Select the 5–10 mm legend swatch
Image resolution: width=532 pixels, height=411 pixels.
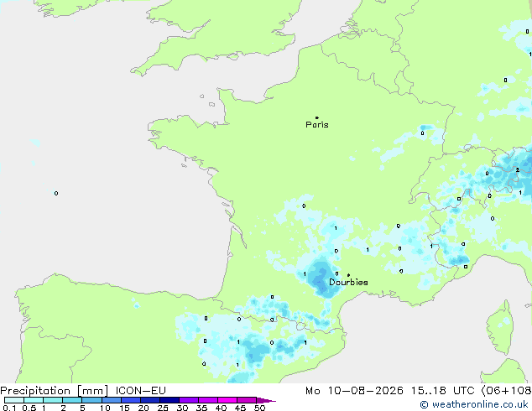pyautogui.click(x=91, y=400)
